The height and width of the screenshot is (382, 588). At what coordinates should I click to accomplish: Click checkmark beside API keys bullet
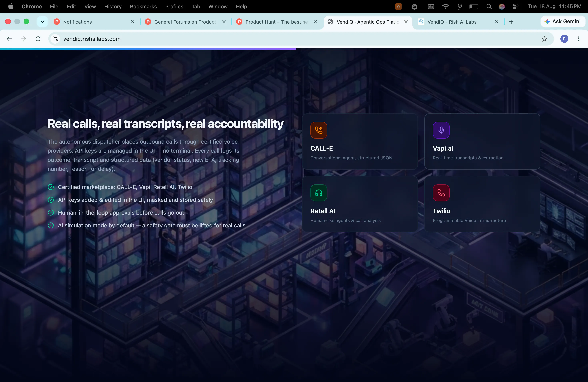pyautogui.click(x=51, y=200)
